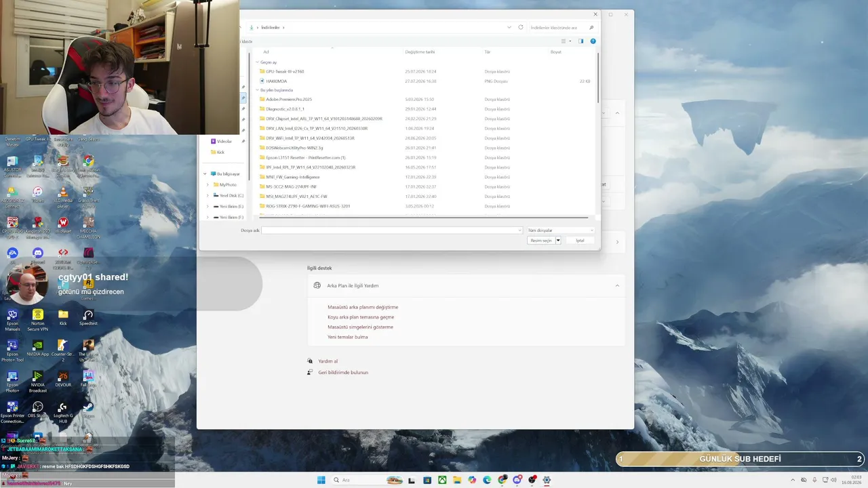868x488 pixels.
Task: Sort files by the Ad column header
Action: click(267, 52)
